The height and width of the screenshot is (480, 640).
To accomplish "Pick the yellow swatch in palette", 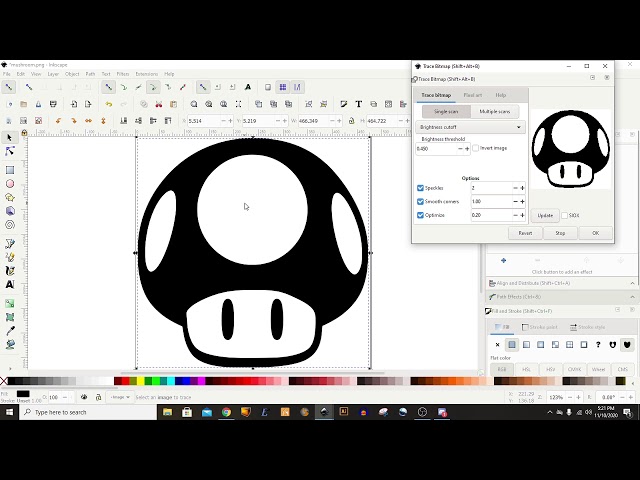I will pos(140,381).
